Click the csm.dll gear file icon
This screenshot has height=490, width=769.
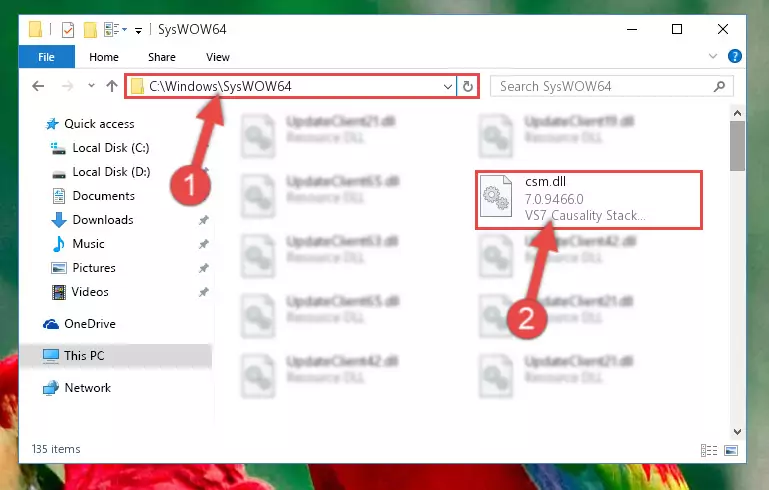click(x=496, y=196)
